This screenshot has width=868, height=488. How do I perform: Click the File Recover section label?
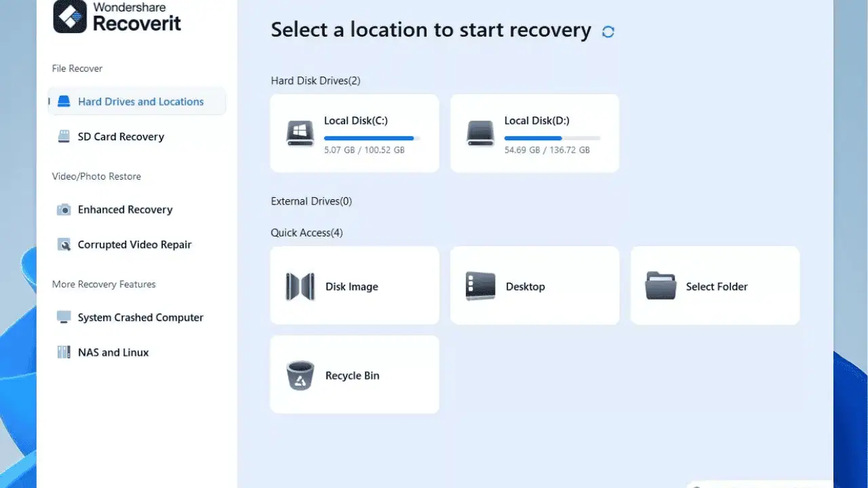[x=77, y=68]
